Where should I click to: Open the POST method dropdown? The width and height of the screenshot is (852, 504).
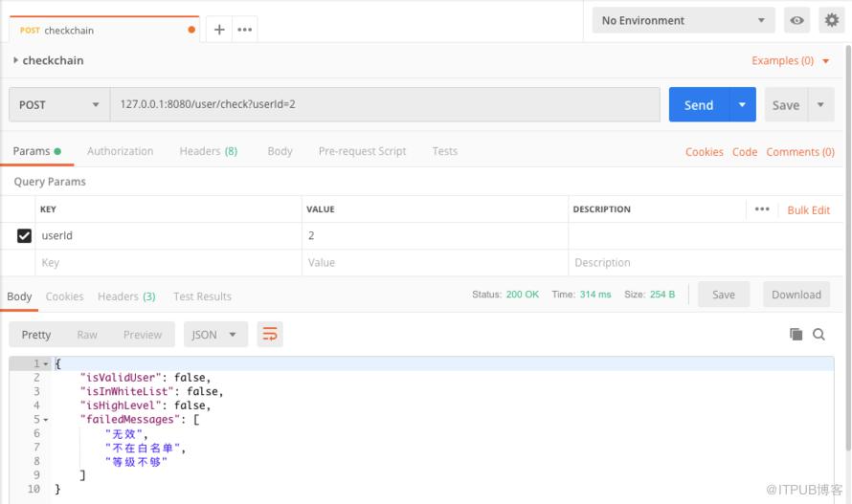59,105
